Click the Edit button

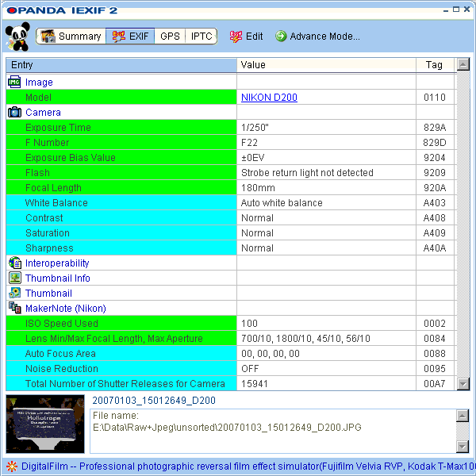coord(246,36)
